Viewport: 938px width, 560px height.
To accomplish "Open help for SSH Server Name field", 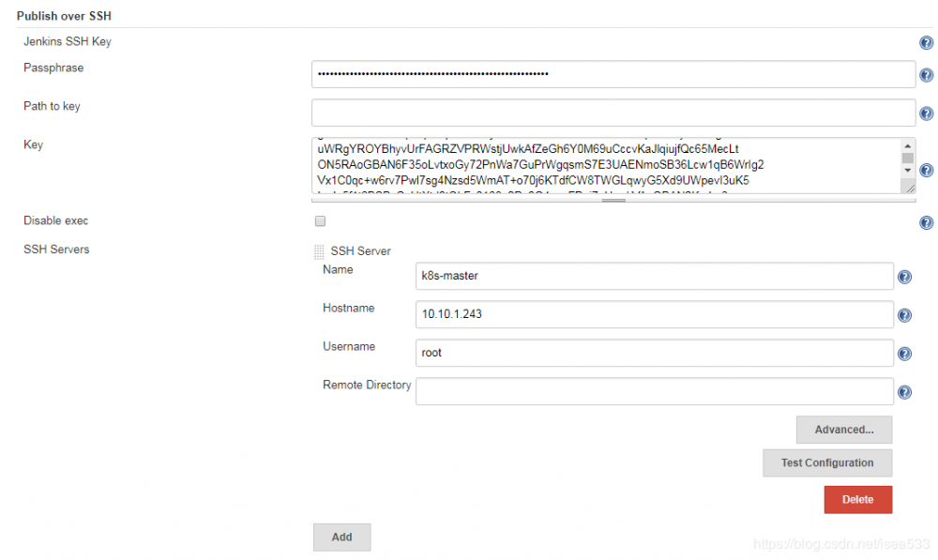I will [904, 277].
